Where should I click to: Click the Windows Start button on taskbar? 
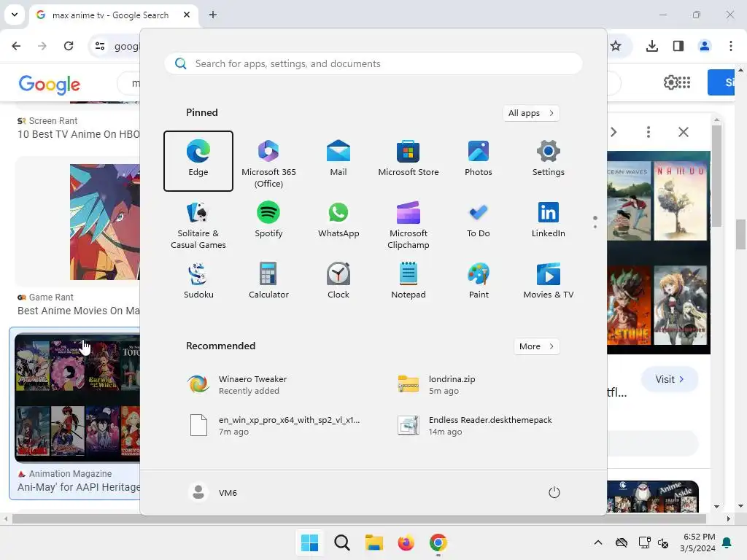pos(309,542)
